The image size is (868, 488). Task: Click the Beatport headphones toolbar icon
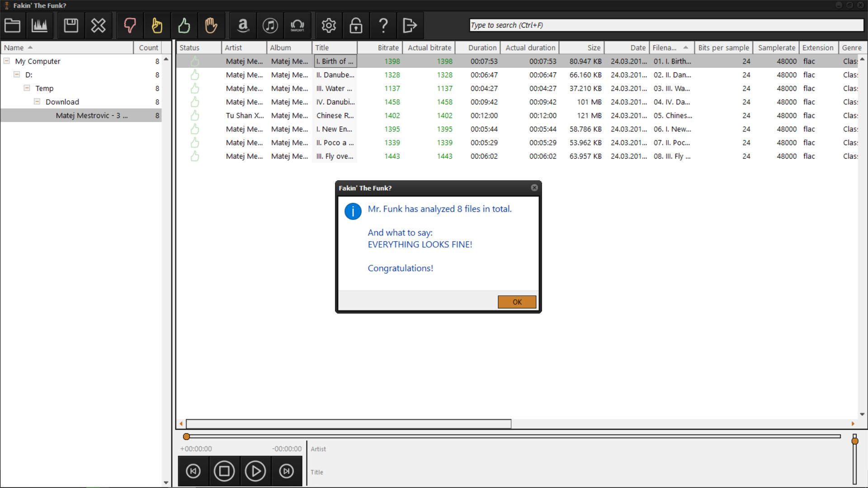(297, 25)
